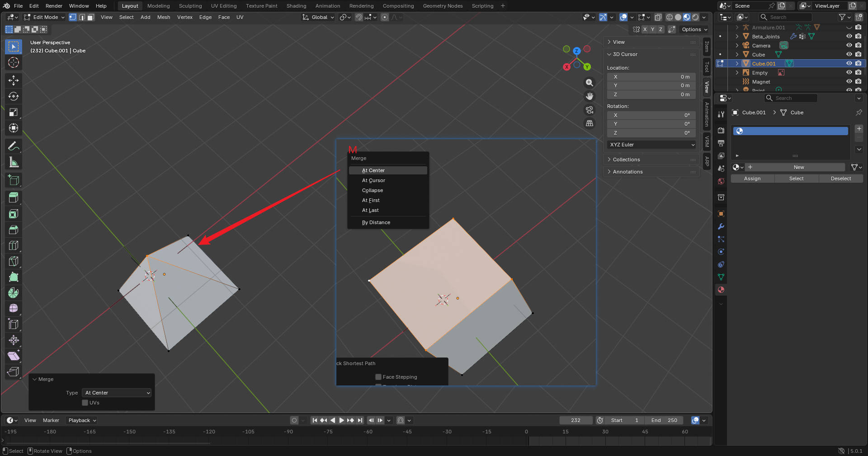Click the viewport zoom magnifier icon
This screenshot has width=868, height=456.
[x=590, y=83]
